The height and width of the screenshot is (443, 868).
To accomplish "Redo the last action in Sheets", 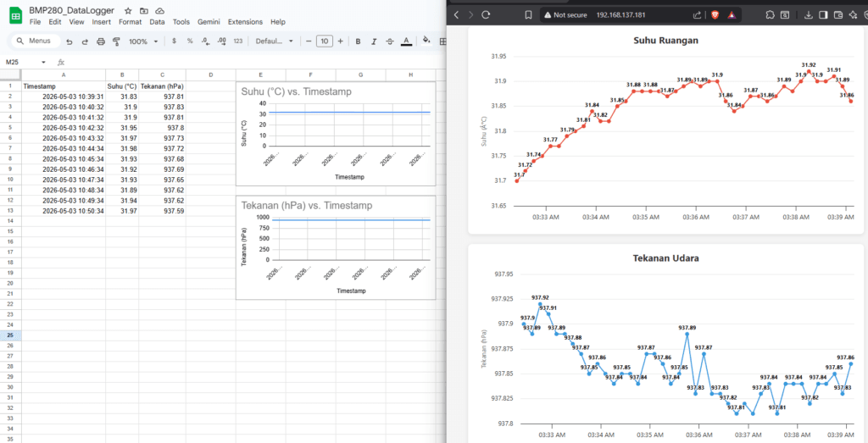I will tap(85, 41).
